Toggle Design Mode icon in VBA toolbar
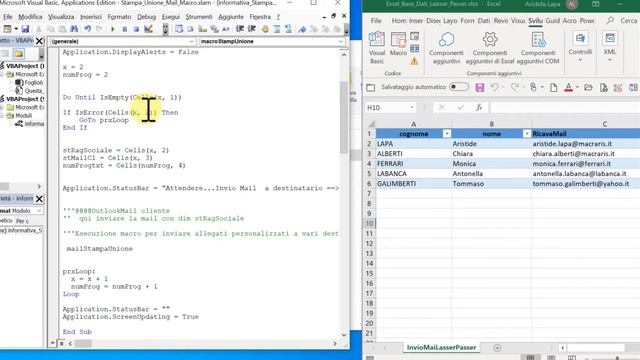The image size is (640, 360). (149, 29)
